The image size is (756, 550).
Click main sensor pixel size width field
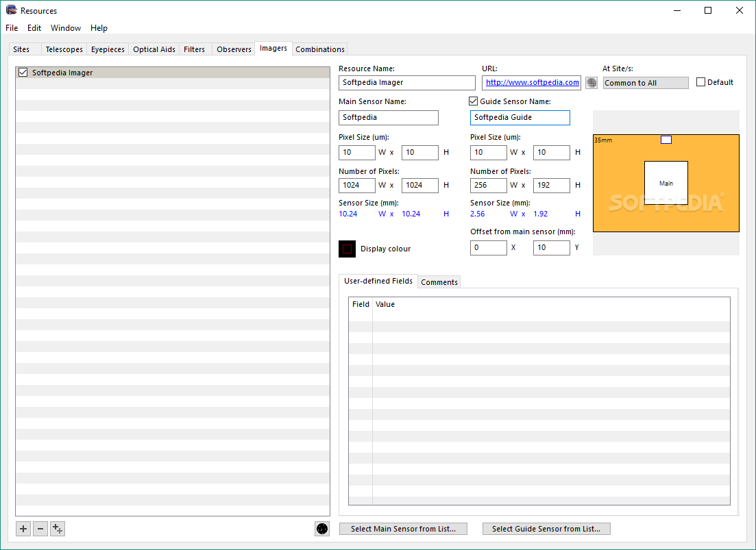[357, 153]
